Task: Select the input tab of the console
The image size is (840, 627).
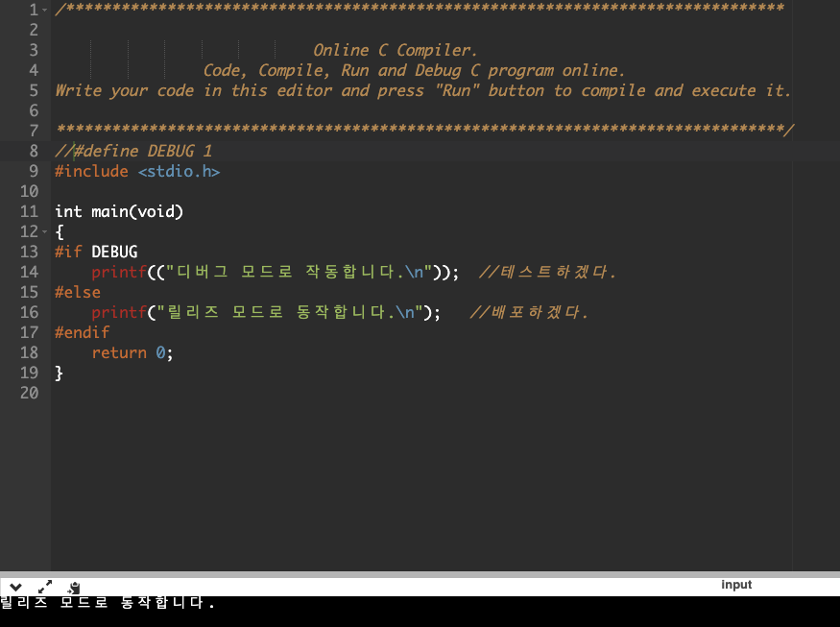Action: 736,585
